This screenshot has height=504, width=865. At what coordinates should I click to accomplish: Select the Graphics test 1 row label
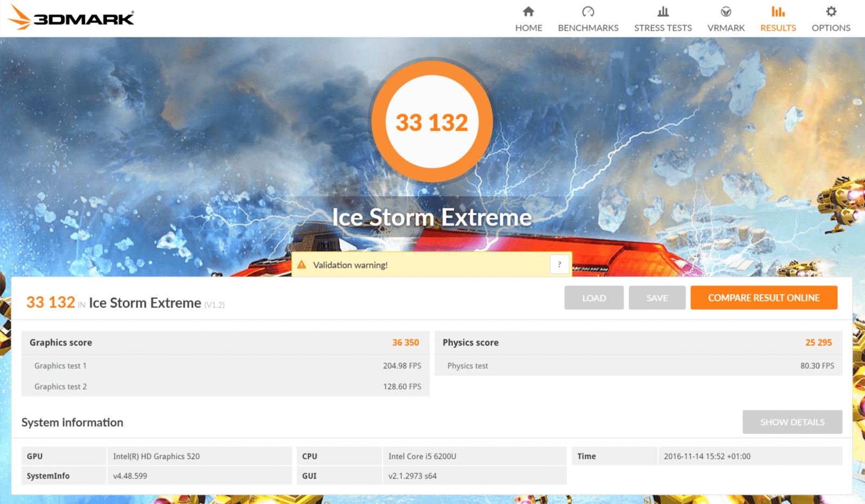pyautogui.click(x=61, y=366)
